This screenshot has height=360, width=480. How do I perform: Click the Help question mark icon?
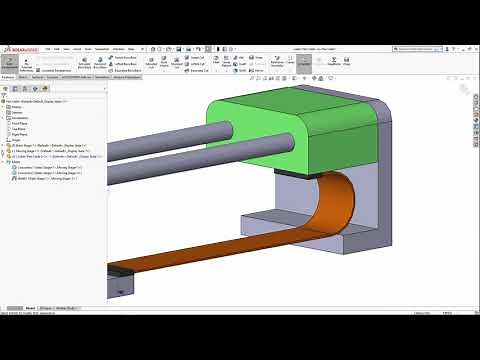coord(453,49)
